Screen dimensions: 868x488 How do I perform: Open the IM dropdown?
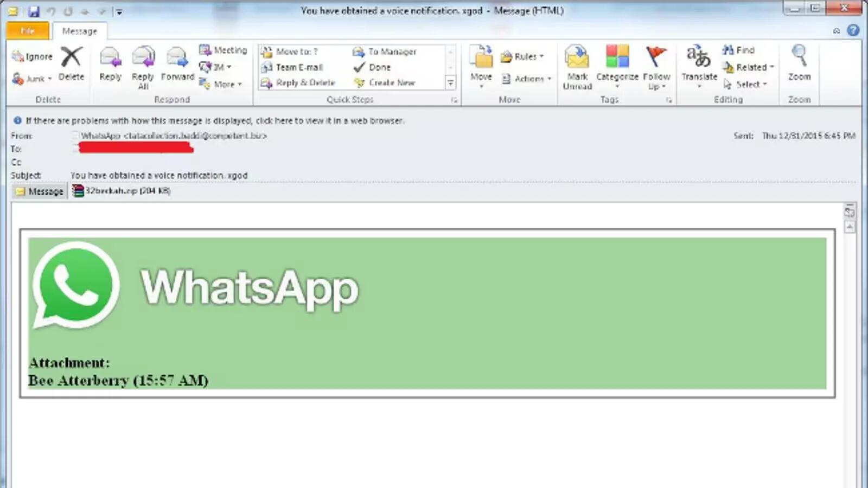[215, 67]
